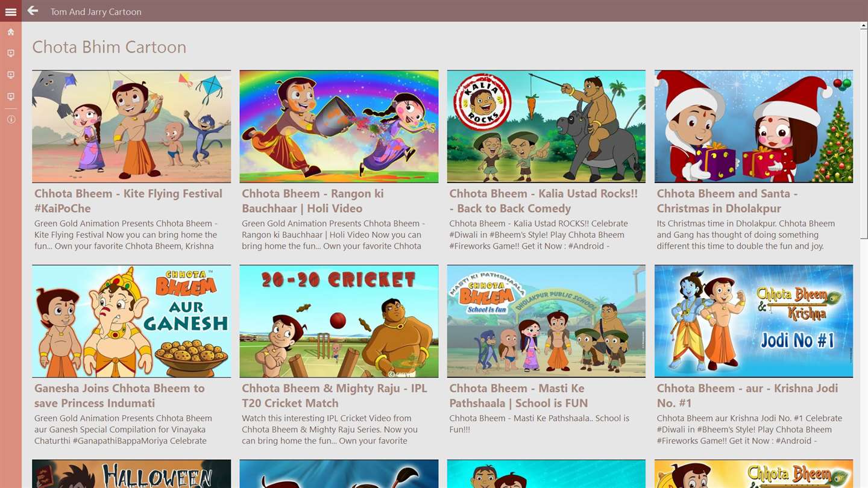This screenshot has height=488, width=868.
Task: Click description 'aur Ganesh Special Compilation for Vinayaka'
Action: point(123,430)
